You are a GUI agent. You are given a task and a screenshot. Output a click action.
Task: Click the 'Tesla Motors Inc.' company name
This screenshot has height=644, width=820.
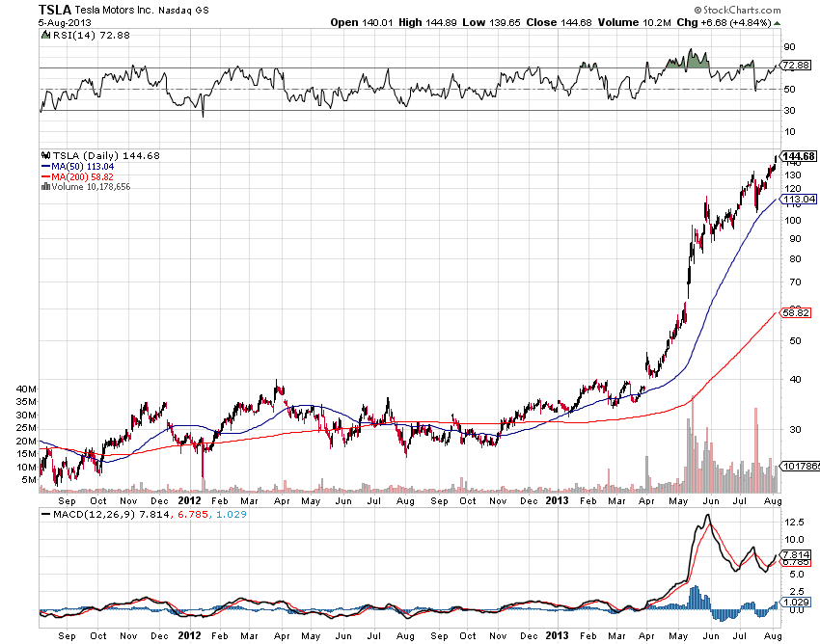(x=114, y=10)
